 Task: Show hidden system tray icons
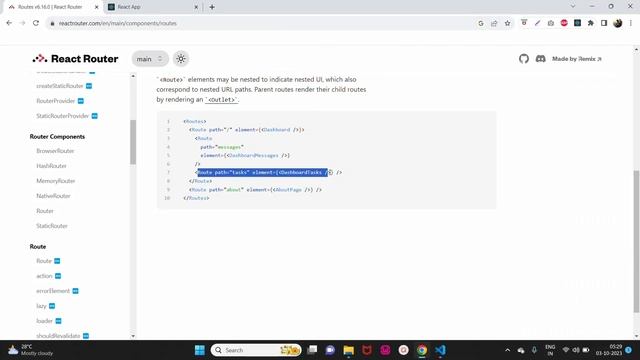507,350
